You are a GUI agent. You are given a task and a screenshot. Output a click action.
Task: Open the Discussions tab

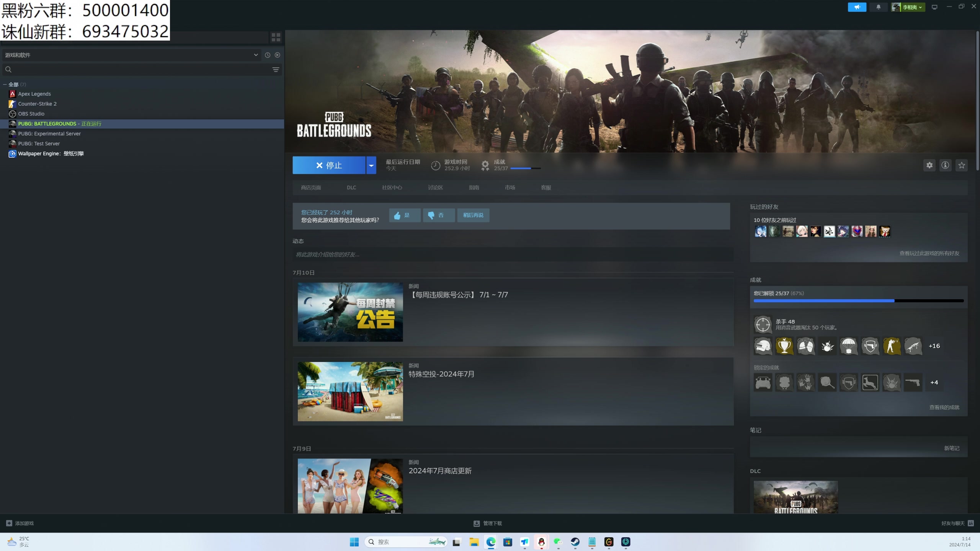(x=435, y=188)
